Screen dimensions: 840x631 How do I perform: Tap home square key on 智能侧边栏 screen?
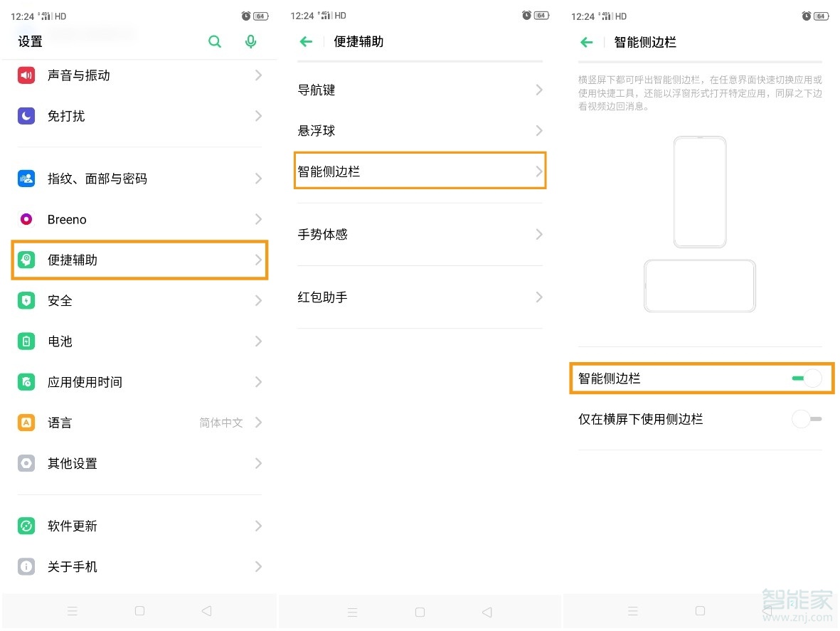(700, 610)
